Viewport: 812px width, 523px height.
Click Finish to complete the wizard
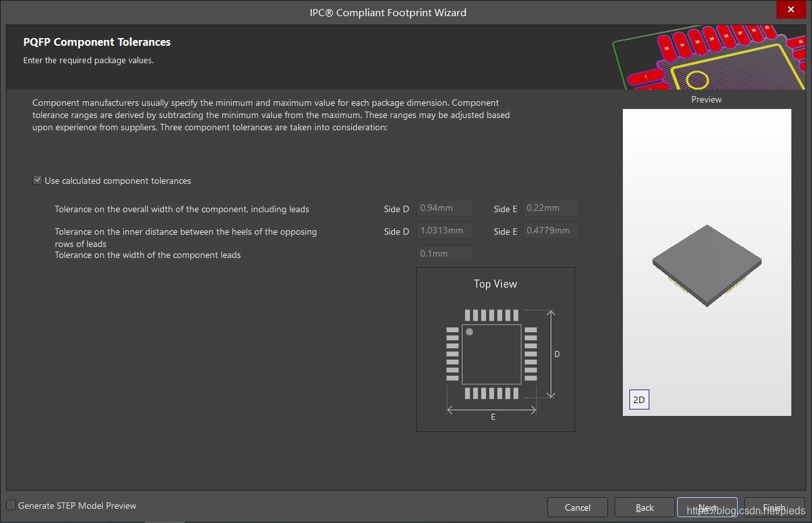point(774,508)
